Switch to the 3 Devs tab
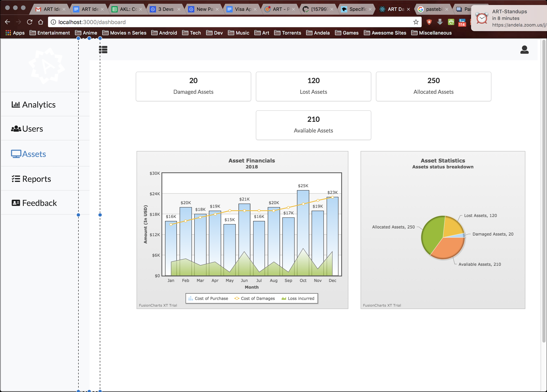Image resolution: width=547 pixels, height=392 pixels. click(165, 9)
